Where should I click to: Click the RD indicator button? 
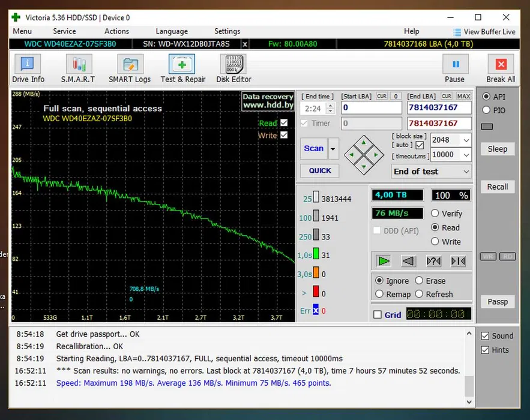507,256
